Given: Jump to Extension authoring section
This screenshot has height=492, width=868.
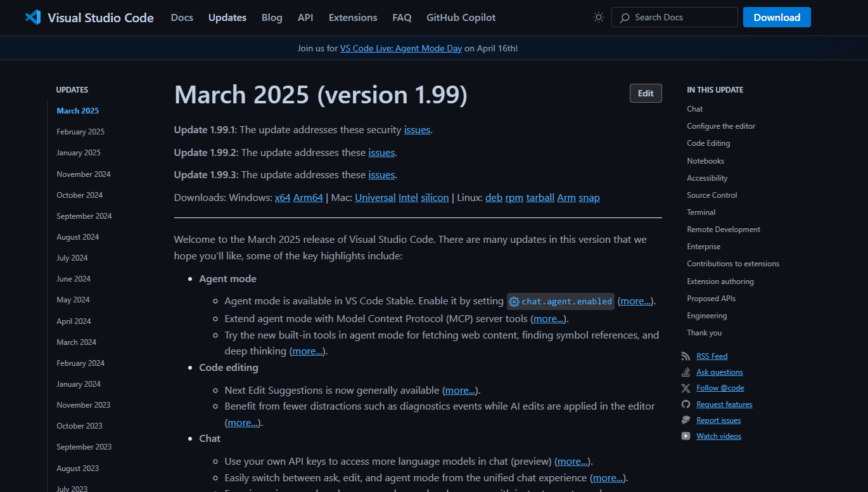Looking at the screenshot, I should point(720,282).
